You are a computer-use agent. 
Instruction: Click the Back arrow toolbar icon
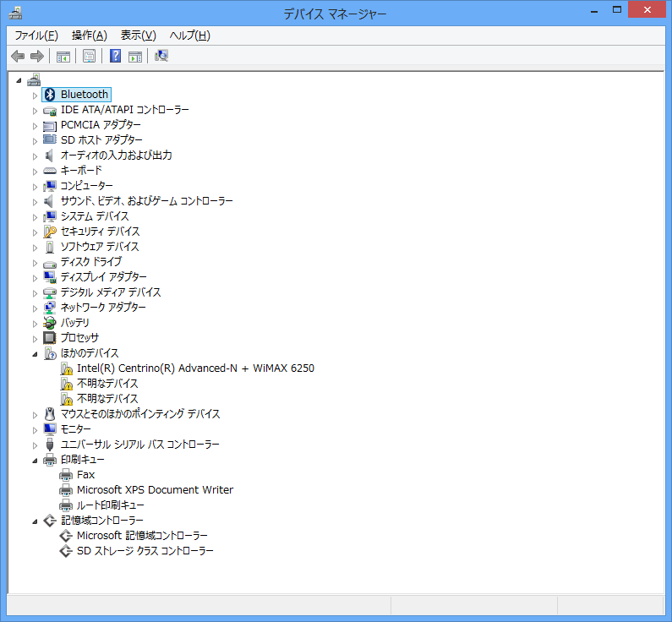click(x=18, y=56)
